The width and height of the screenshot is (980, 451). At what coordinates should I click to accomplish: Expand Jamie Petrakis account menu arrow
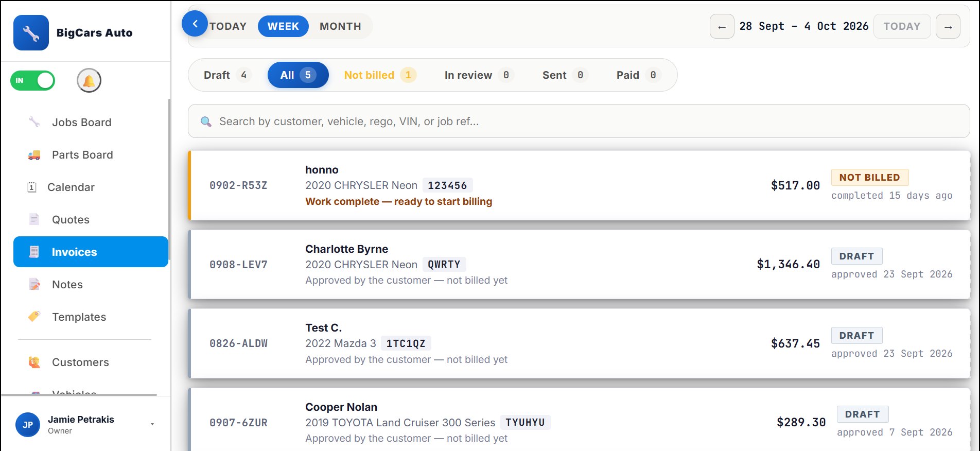click(x=152, y=424)
